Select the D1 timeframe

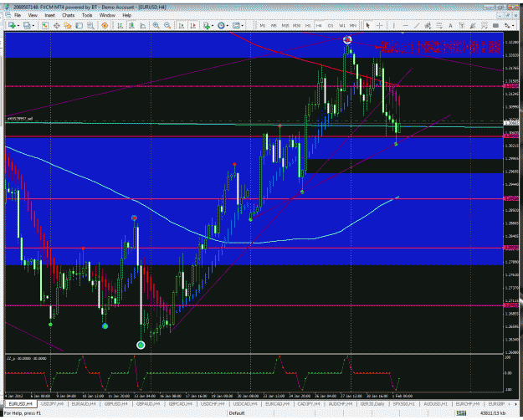click(331, 26)
